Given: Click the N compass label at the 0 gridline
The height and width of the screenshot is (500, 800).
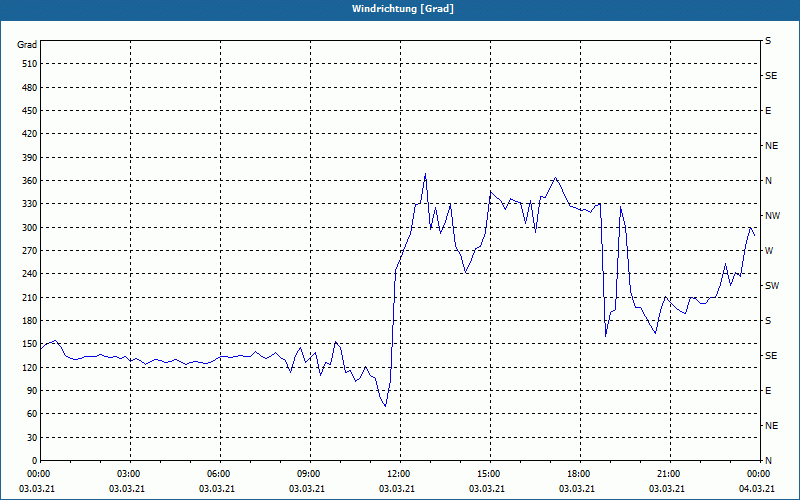Looking at the screenshot, I should 768,461.
